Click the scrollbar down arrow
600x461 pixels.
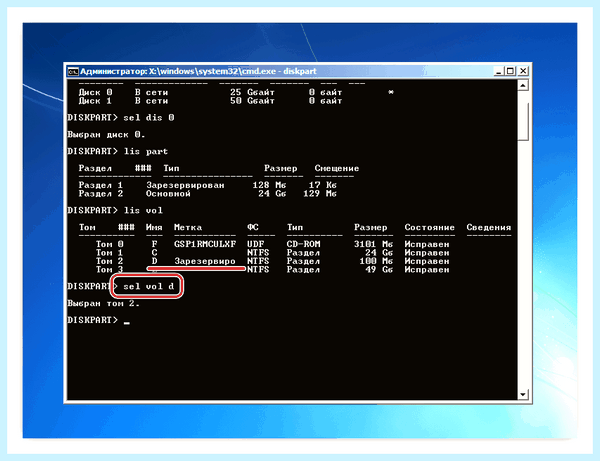pos(523,394)
